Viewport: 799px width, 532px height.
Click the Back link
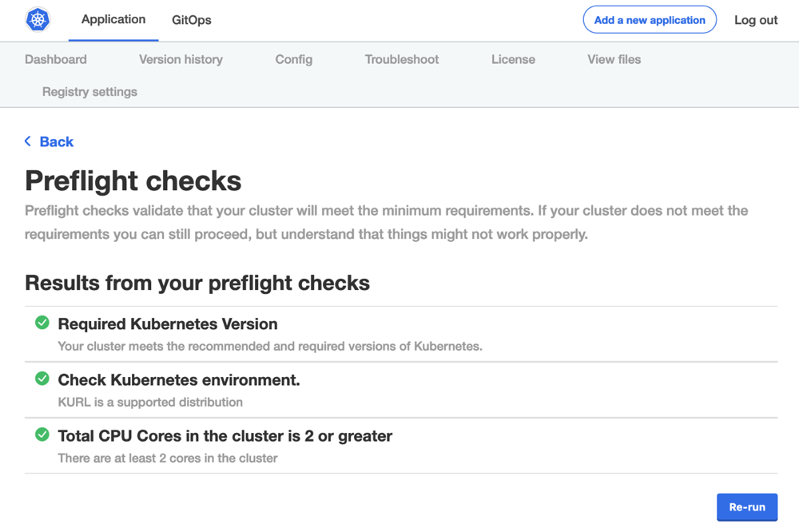click(57, 141)
